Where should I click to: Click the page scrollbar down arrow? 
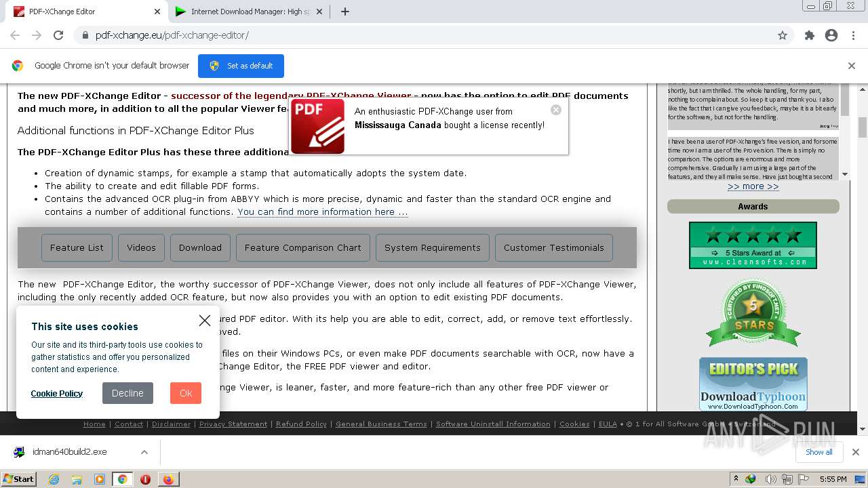(x=863, y=428)
